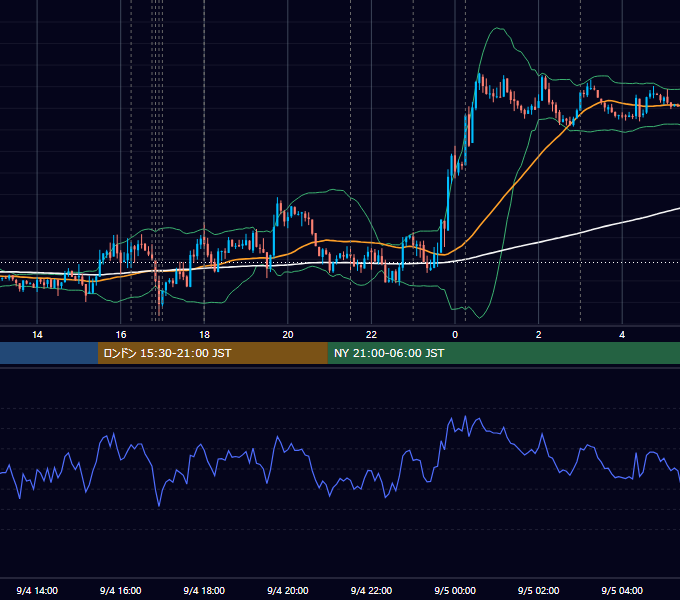
Task: Click the 9/4 16:00 date label
Action: click(121, 591)
